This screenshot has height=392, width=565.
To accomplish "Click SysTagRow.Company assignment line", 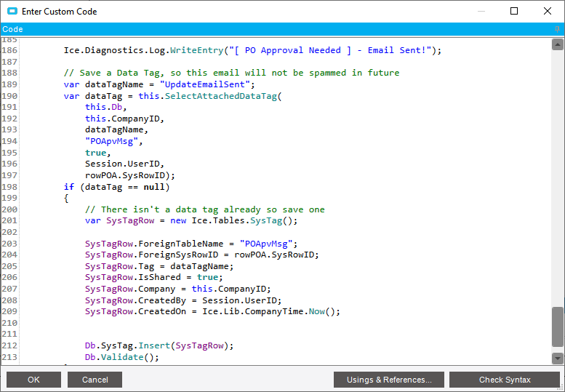I will pyautogui.click(x=178, y=289).
